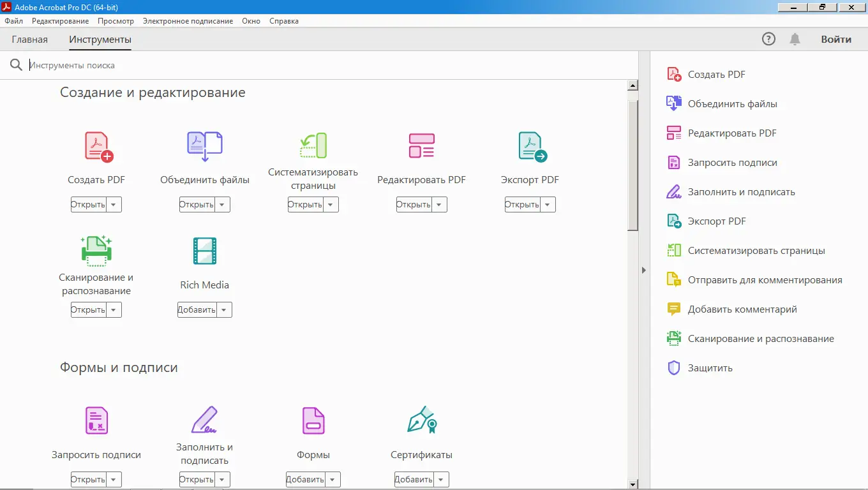This screenshot has width=868, height=490.
Task: Switch to the Главная tab
Action: click(30, 40)
